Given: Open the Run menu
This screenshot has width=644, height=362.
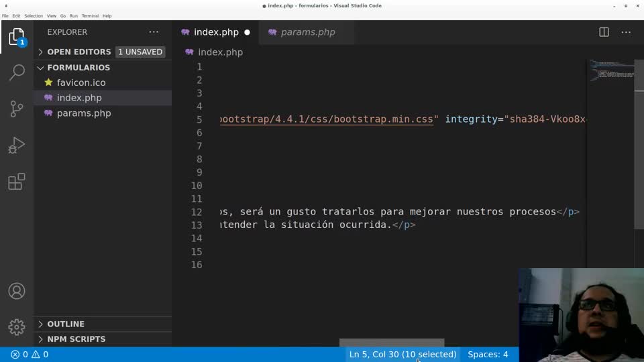Looking at the screenshot, I should pos(74,16).
